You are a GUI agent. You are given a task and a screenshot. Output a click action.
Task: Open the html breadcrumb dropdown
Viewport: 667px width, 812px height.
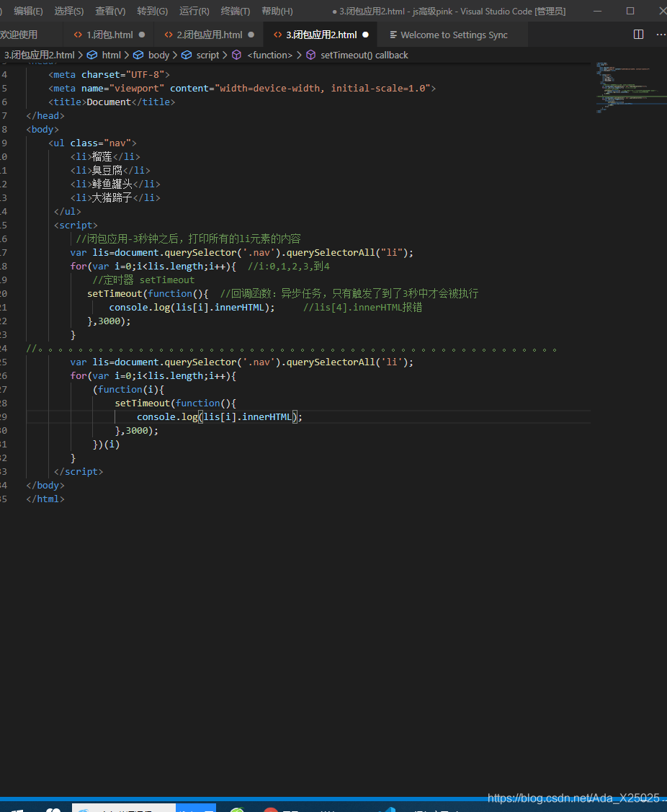[x=112, y=55]
